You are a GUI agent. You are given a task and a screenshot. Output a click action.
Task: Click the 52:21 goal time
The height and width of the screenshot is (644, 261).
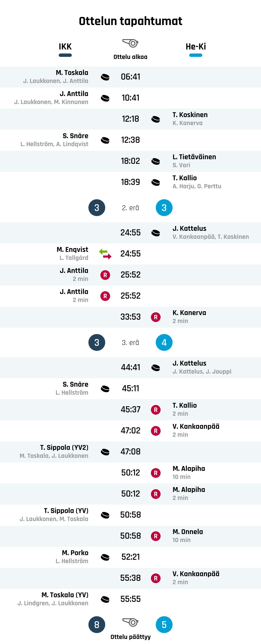click(x=130, y=557)
